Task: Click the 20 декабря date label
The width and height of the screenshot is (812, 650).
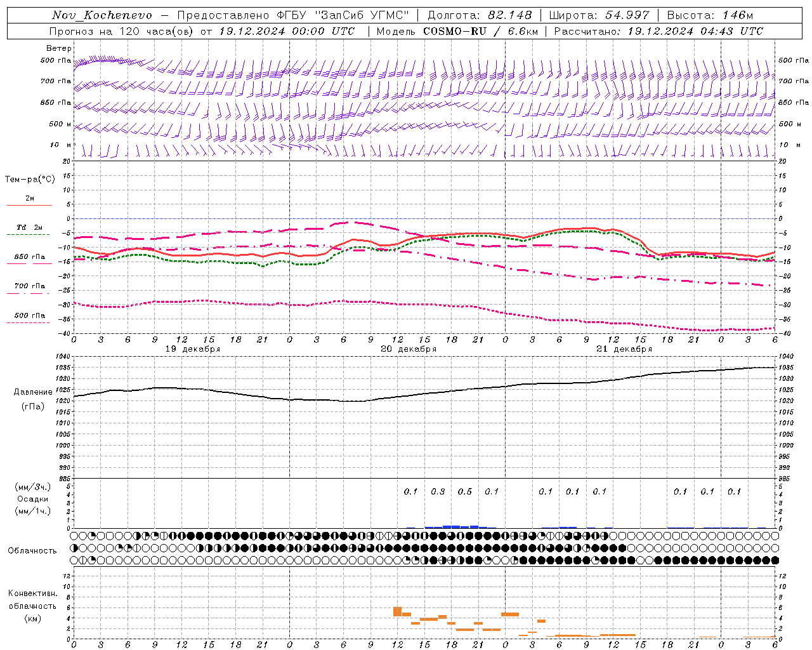Action: tap(408, 349)
